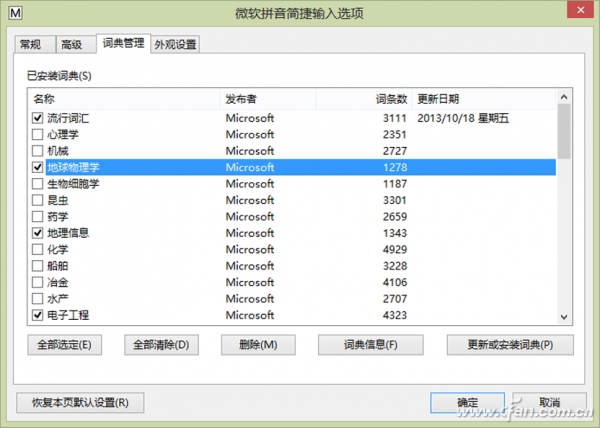Select the 化学 row name

pos(58,249)
